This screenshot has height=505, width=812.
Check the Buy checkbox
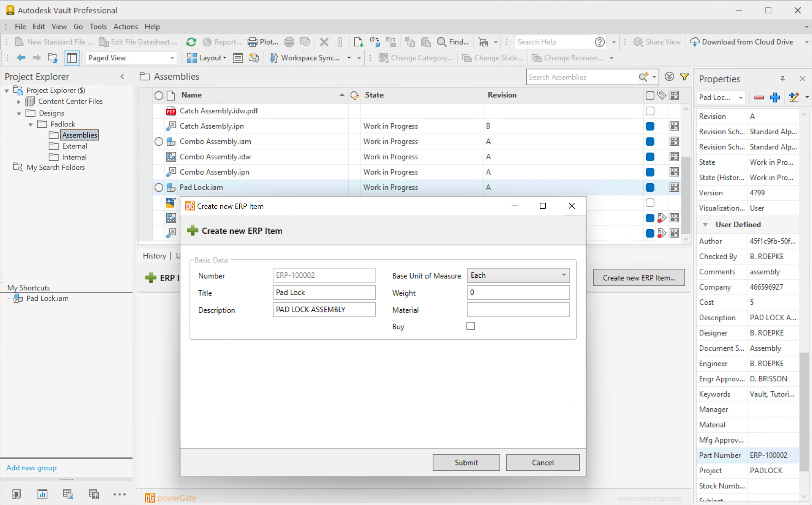click(471, 326)
